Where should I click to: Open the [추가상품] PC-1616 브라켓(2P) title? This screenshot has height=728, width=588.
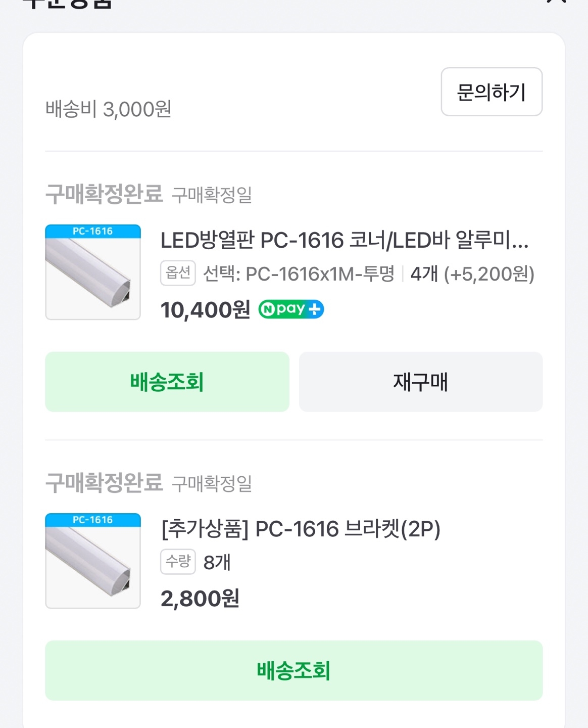point(301,529)
